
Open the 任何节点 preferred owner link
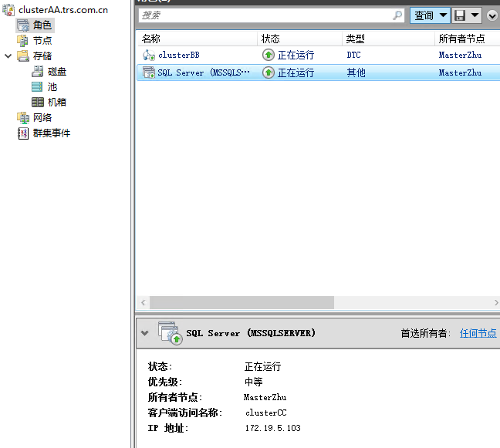(478, 333)
